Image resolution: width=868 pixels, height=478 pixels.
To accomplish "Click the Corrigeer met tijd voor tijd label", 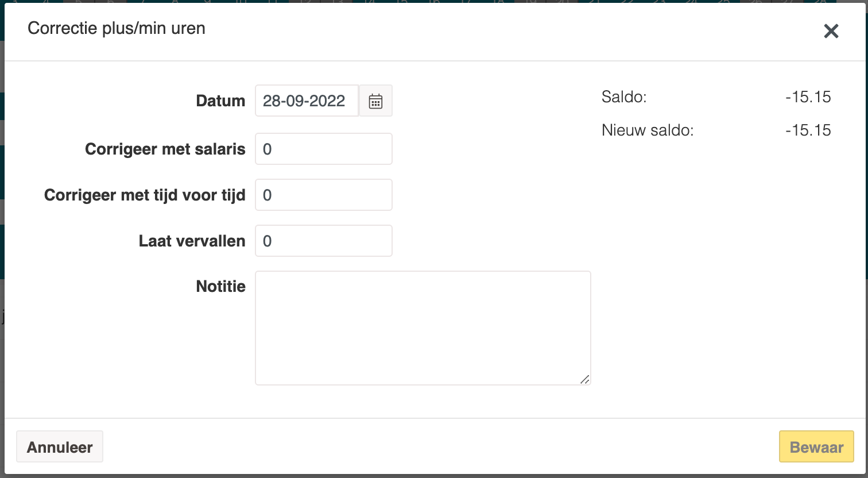I will point(145,195).
